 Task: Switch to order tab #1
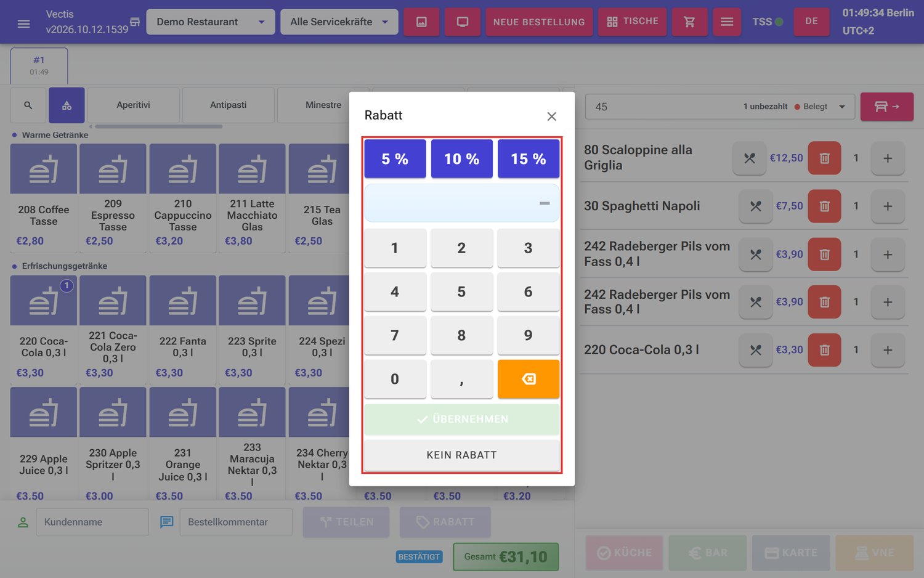[39, 65]
